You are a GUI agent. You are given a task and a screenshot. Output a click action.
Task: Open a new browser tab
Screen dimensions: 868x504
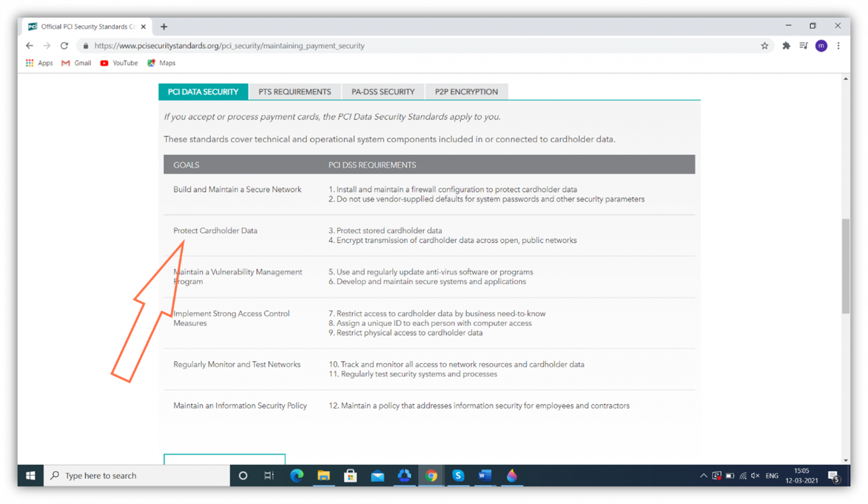164,27
